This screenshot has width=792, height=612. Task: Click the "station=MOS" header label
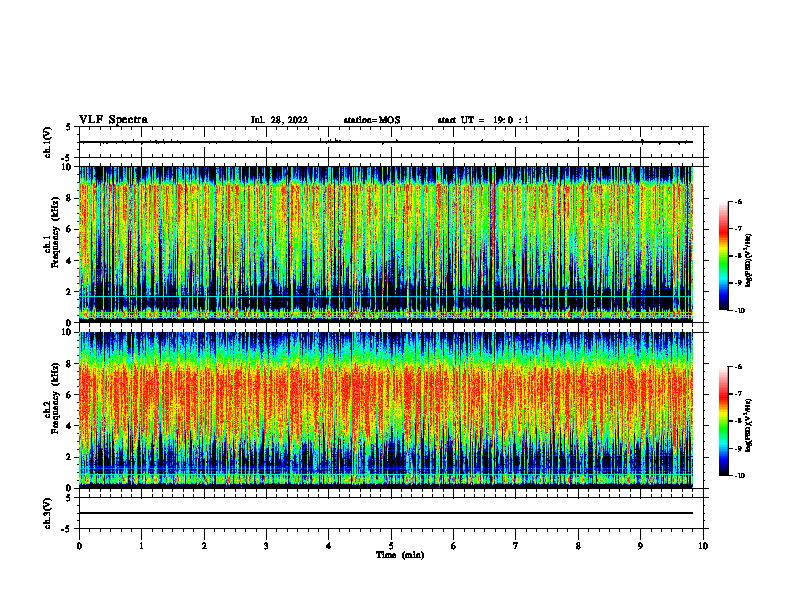(x=372, y=120)
